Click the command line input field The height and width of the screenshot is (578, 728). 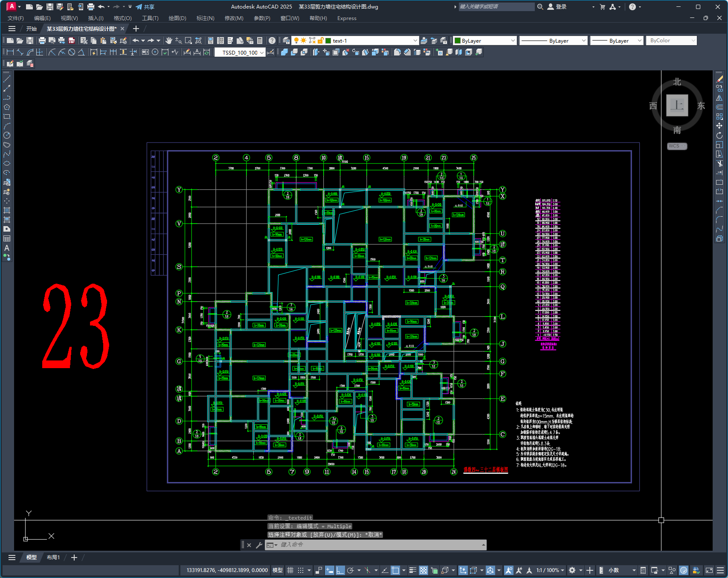379,545
